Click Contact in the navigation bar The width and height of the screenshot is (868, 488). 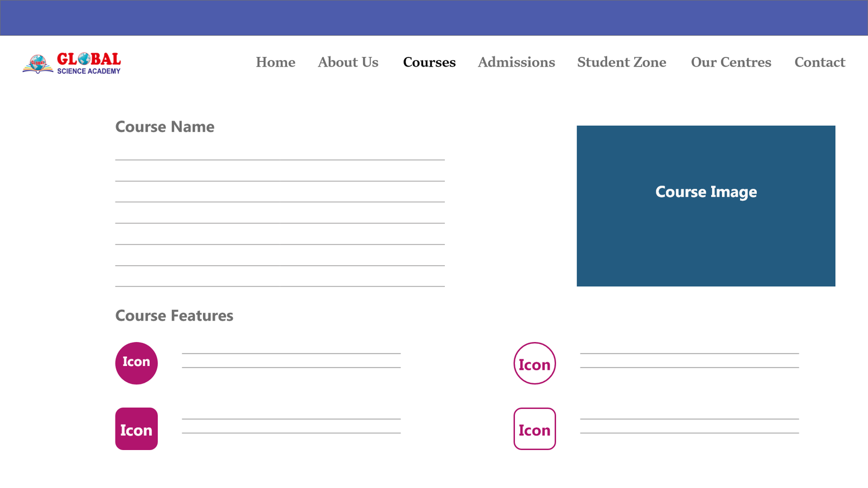pyautogui.click(x=819, y=62)
